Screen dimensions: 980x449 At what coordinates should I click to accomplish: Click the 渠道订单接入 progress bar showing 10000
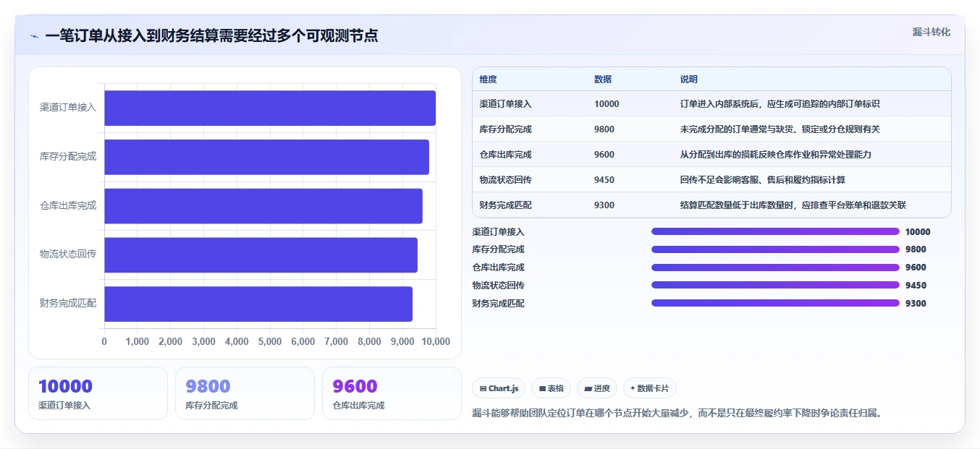pyautogui.click(x=775, y=231)
